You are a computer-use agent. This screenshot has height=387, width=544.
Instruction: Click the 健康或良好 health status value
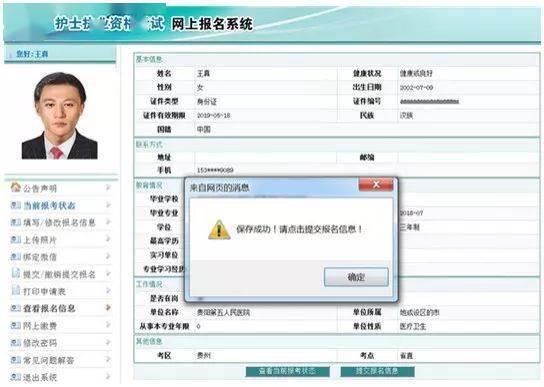416,74
